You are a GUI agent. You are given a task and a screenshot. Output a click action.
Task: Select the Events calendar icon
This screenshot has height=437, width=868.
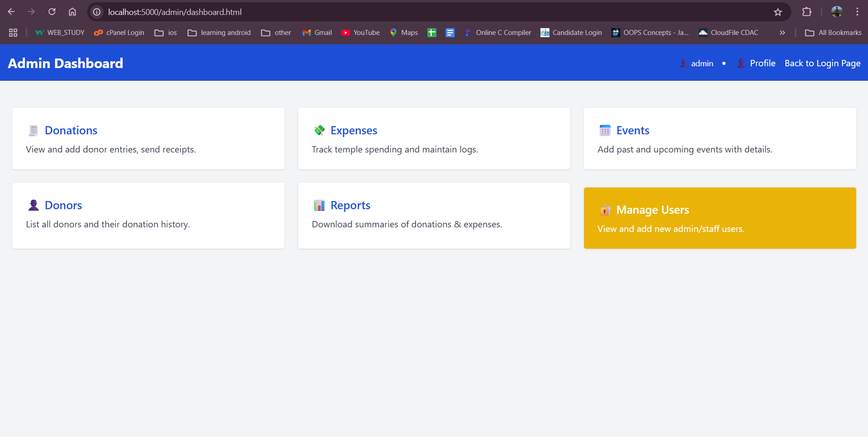coord(605,130)
